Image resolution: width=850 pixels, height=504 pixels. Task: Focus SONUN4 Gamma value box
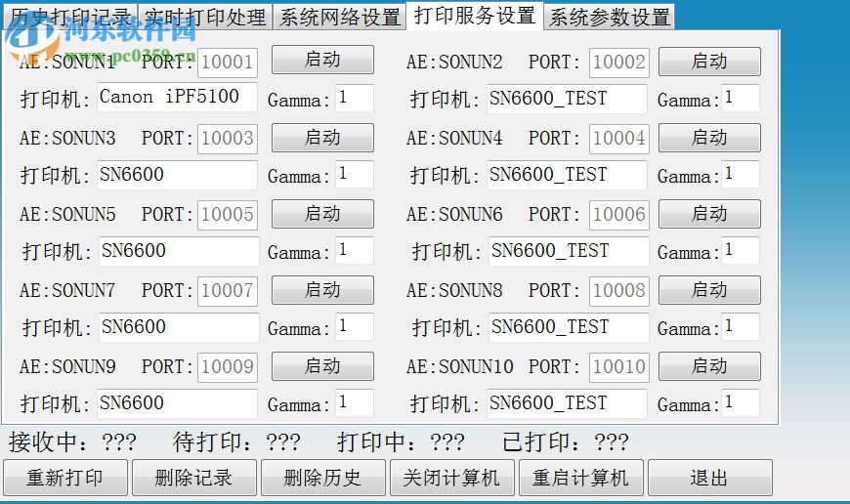pos(740,175)
